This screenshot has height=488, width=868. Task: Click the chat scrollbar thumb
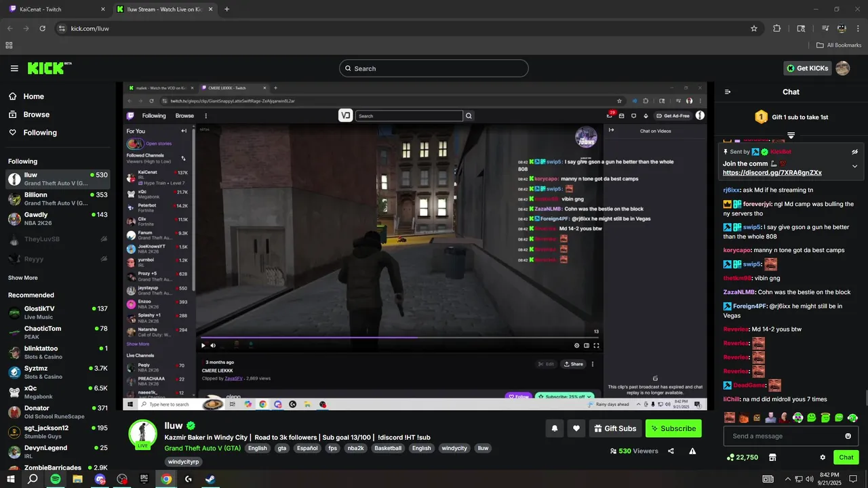click(865, 399)
